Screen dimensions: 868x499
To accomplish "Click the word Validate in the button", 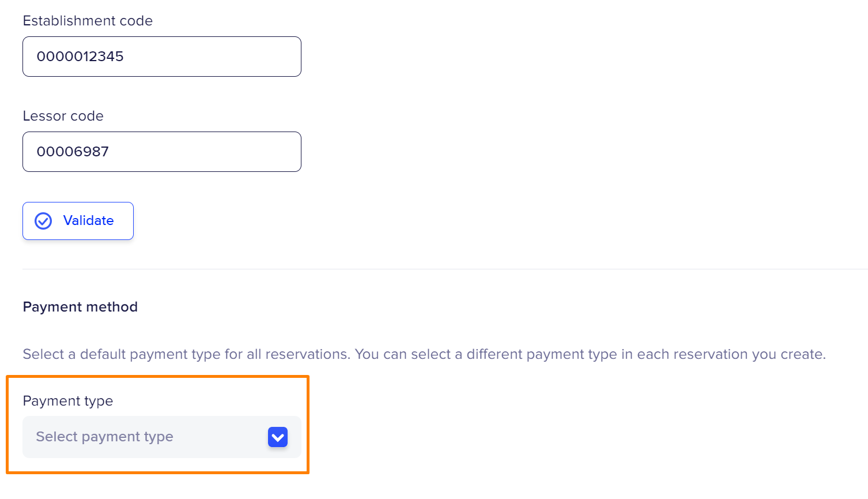I will (x=88, y=221).
